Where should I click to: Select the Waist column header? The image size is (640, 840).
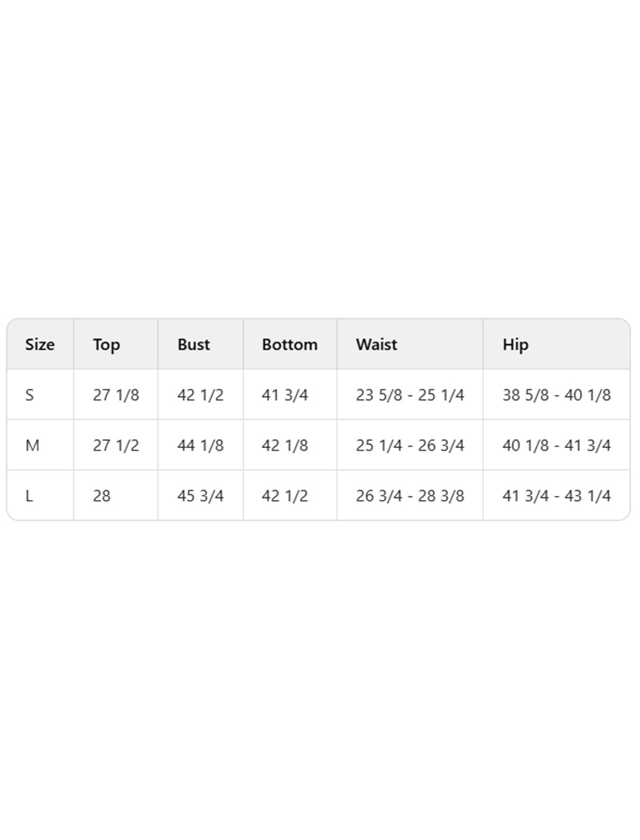click(x=376, y=345)
